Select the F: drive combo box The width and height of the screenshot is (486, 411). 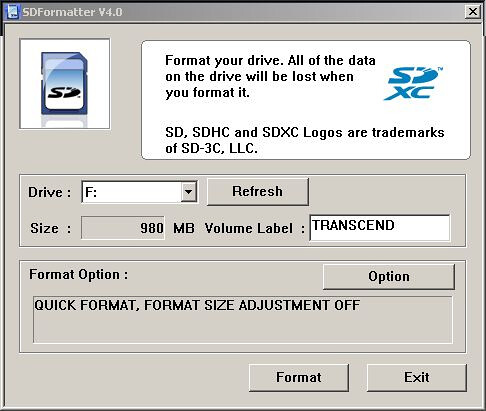pyautogui.click(x=139, y=192)
